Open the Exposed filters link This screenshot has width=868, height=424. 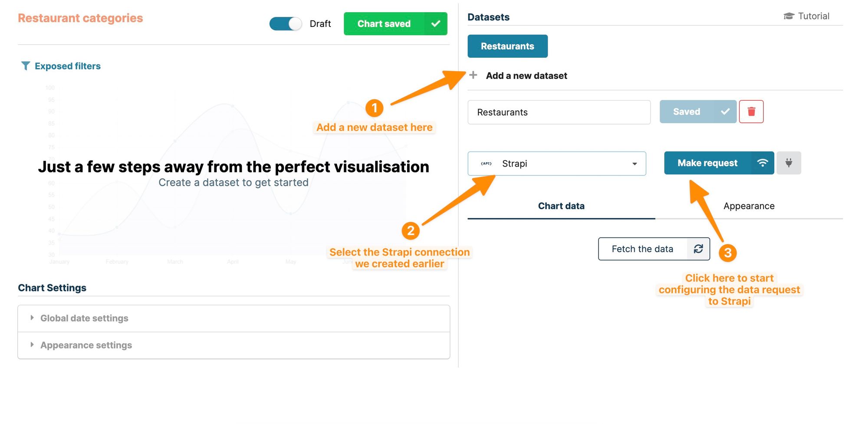tap(68, 66)
